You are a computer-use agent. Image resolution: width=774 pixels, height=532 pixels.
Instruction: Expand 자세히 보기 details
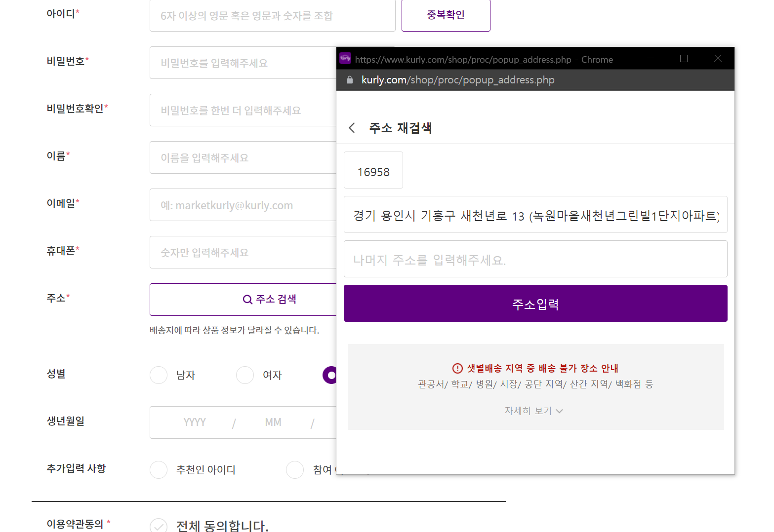click(533, 411)
